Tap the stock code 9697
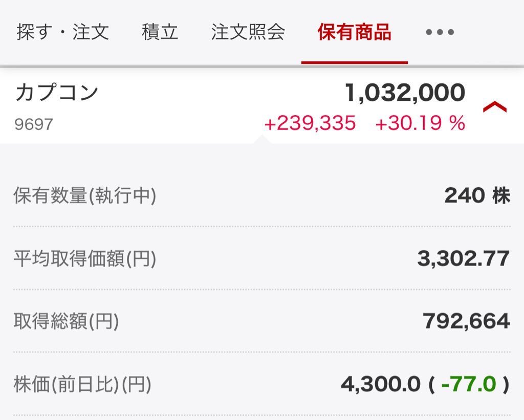The height and width of the screenshot is (420, 524). (x=34, y=124)
